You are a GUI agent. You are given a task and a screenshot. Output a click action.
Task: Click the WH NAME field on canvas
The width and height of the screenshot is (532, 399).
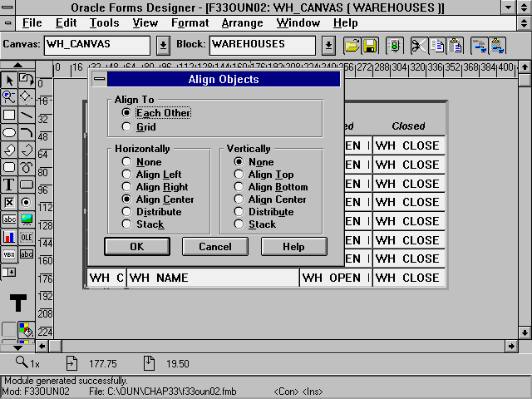[x=212, y=278]
